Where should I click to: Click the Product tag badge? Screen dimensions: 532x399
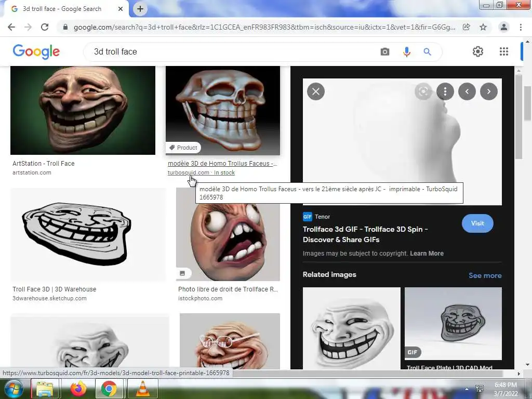tap(183, 148)
